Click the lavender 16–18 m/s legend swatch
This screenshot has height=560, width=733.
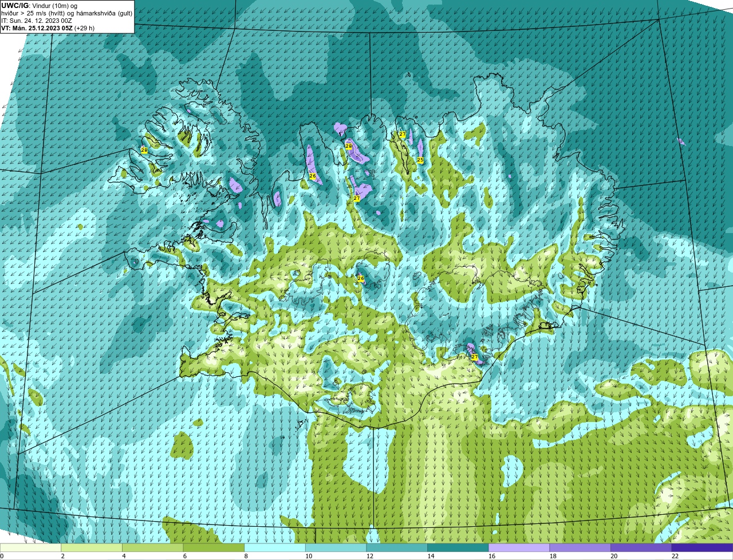pos(519,547)
